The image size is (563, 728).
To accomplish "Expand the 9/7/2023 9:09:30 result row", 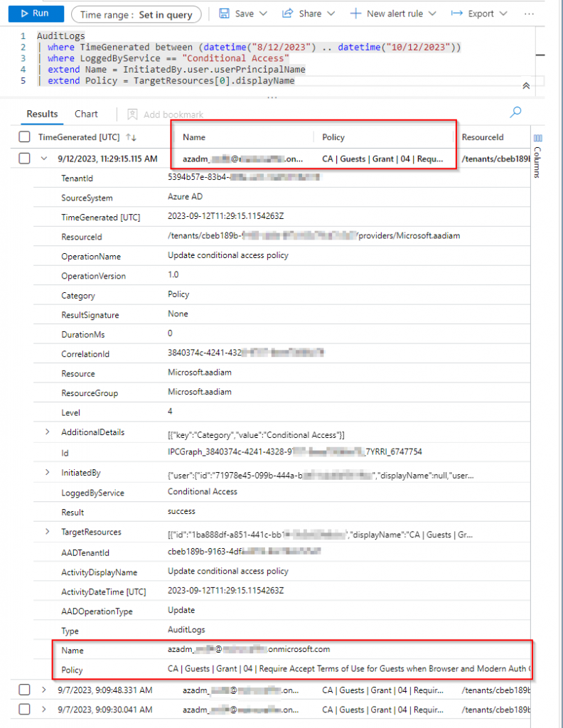I will click(44, 709).
